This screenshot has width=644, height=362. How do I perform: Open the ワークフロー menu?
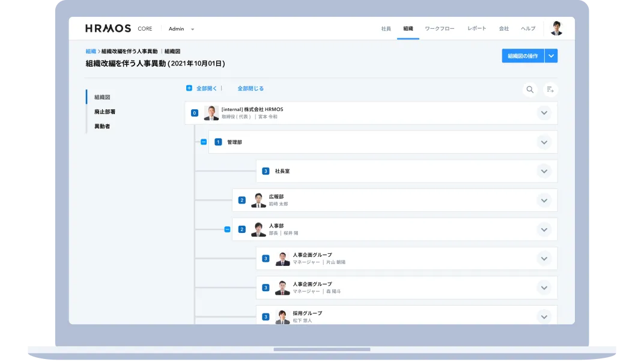pyautogui.click(x=439, y=28)
